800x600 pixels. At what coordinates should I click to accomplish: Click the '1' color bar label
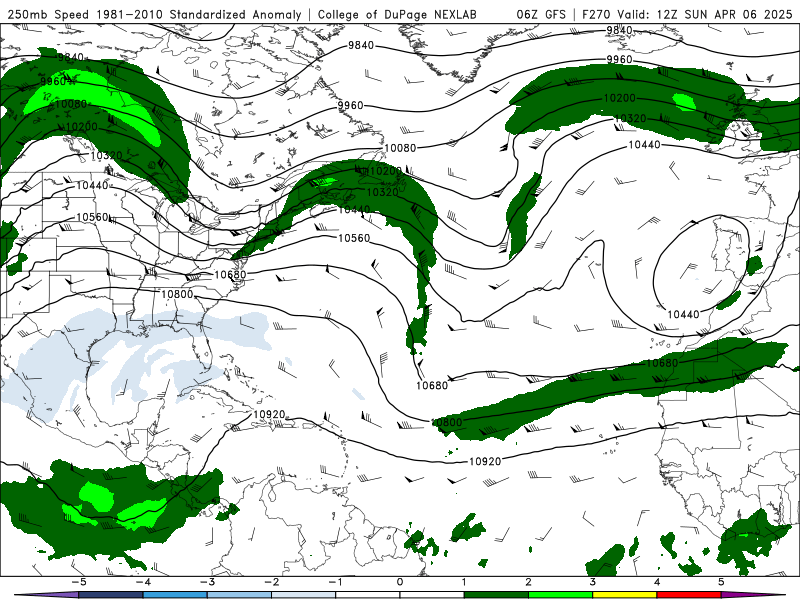coord(464,582)
